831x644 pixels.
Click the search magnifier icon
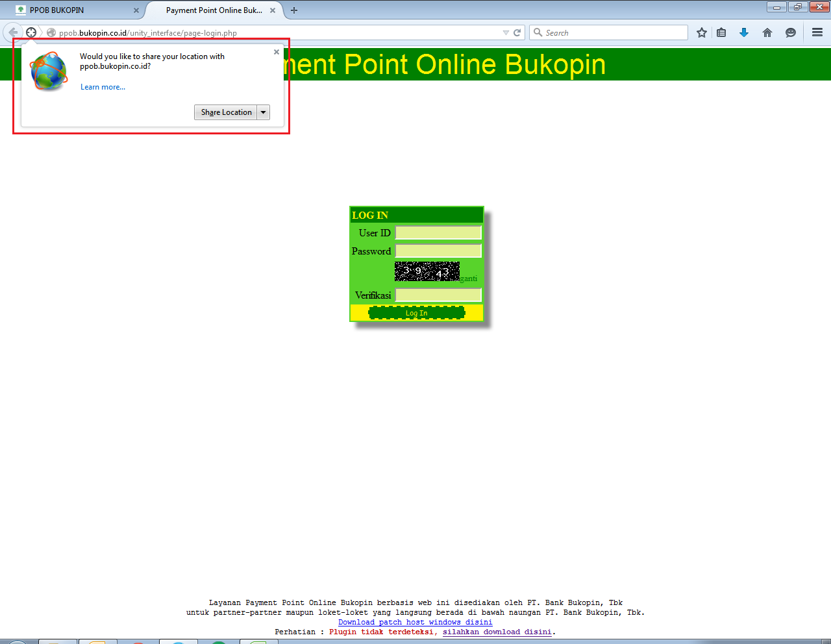coord(538,32)
